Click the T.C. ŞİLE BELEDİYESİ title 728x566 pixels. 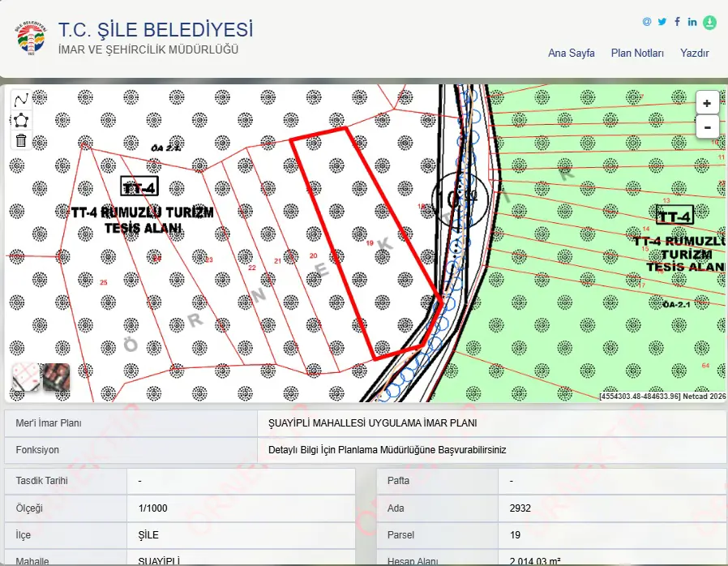pos(156,30)
